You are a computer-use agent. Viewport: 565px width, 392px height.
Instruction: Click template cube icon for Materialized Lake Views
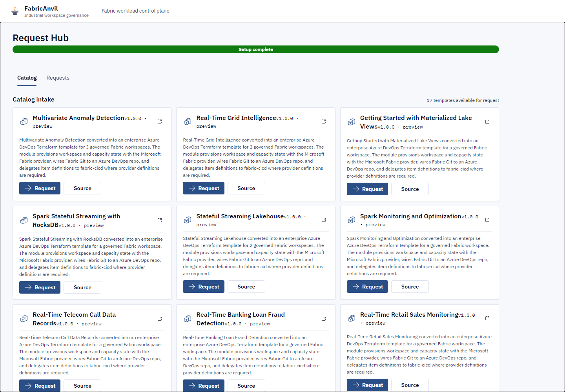point(352,122)
